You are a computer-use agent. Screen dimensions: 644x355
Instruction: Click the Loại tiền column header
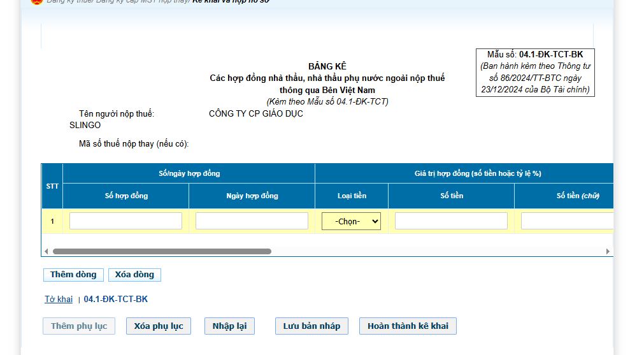[x=352, y=196]
